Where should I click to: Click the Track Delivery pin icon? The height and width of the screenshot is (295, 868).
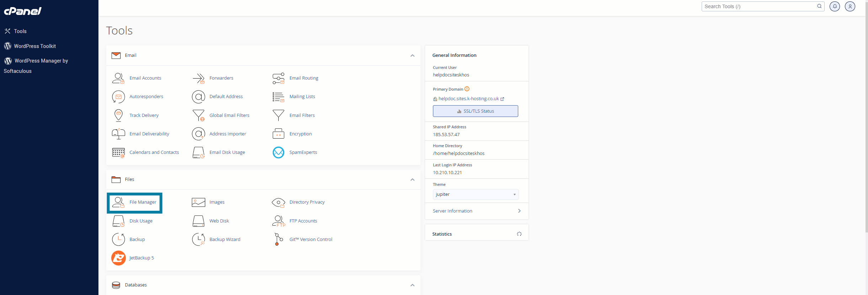pyautogui.click(x=118, y=115)
